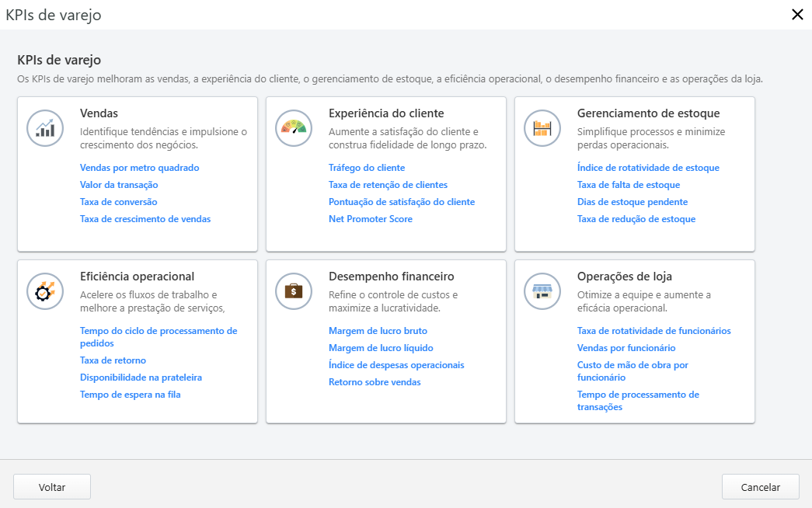This screenshot has height=508, width=812.
Task: Click the Gerenciamento de estoque boxes icon
Action: click(542, 128)
